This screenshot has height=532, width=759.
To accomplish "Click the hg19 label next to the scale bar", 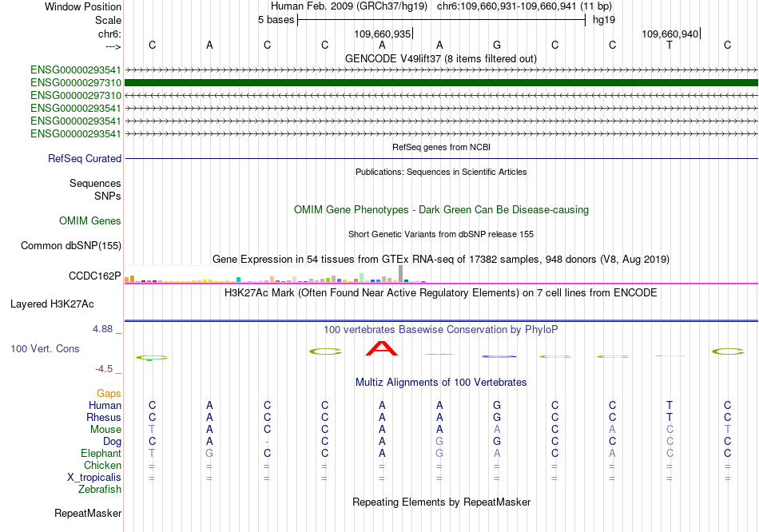I will point(604,20).
